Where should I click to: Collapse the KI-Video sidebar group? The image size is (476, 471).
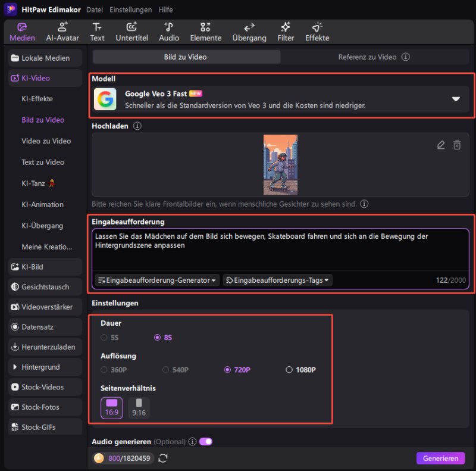tap(45, 78)
